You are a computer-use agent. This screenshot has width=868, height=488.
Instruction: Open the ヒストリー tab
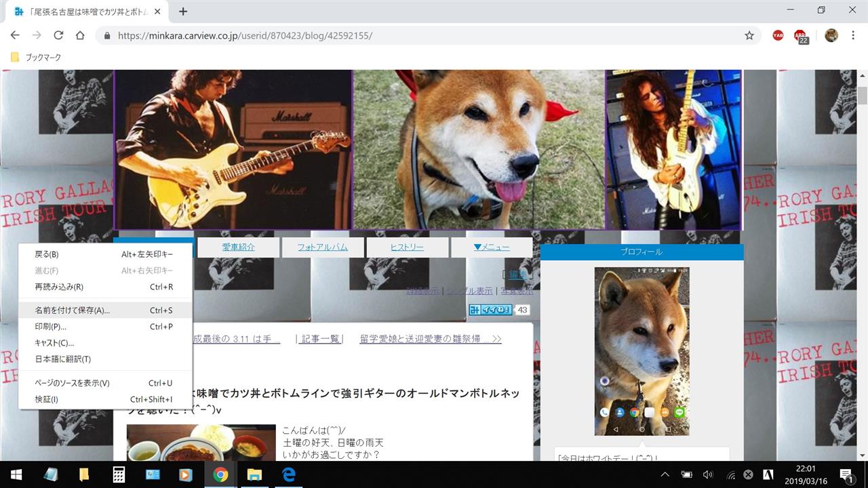(407, 247)
